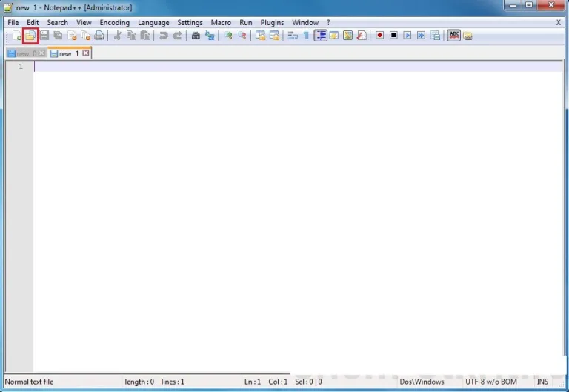
Task: Open the ? help menu
Action: [x=328, y=22]
